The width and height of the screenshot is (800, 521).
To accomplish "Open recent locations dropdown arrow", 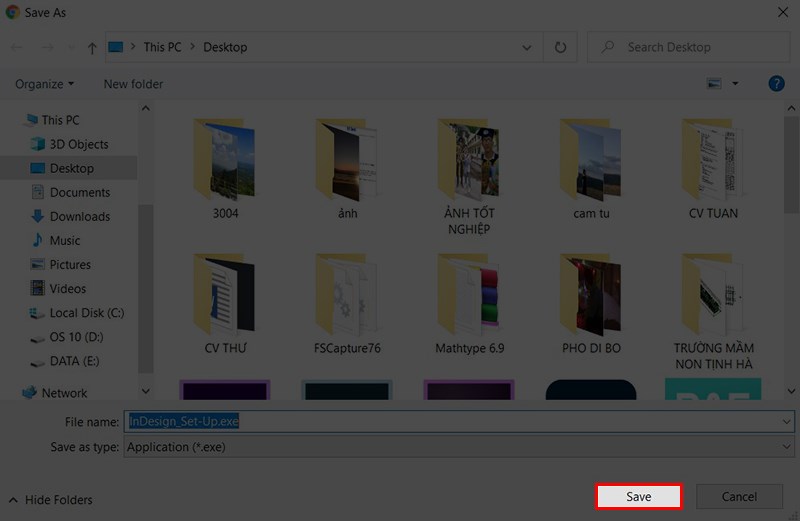I will coord(71,47).
